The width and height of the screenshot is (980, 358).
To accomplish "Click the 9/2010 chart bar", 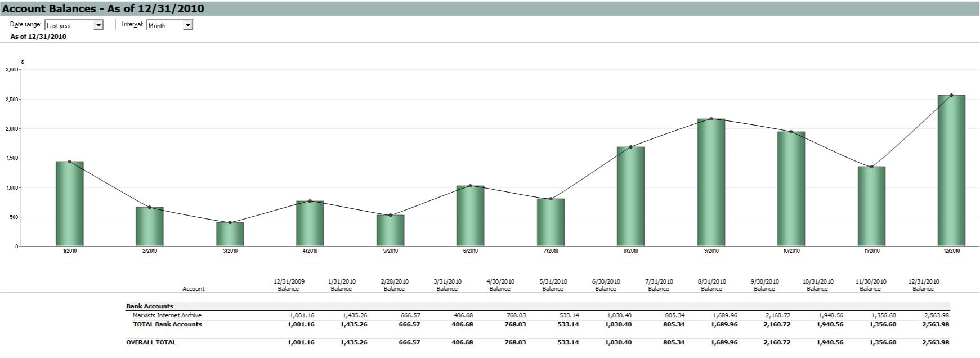I will pos(711,182).
